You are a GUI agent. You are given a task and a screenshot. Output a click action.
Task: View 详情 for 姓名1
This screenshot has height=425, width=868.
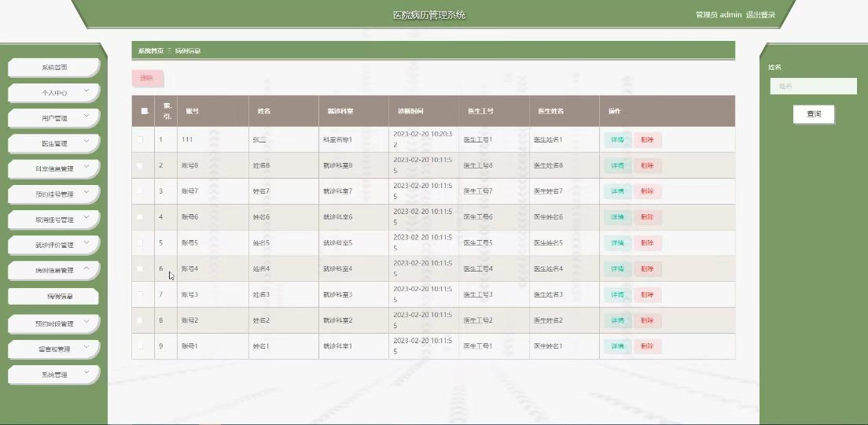point(617,346)
